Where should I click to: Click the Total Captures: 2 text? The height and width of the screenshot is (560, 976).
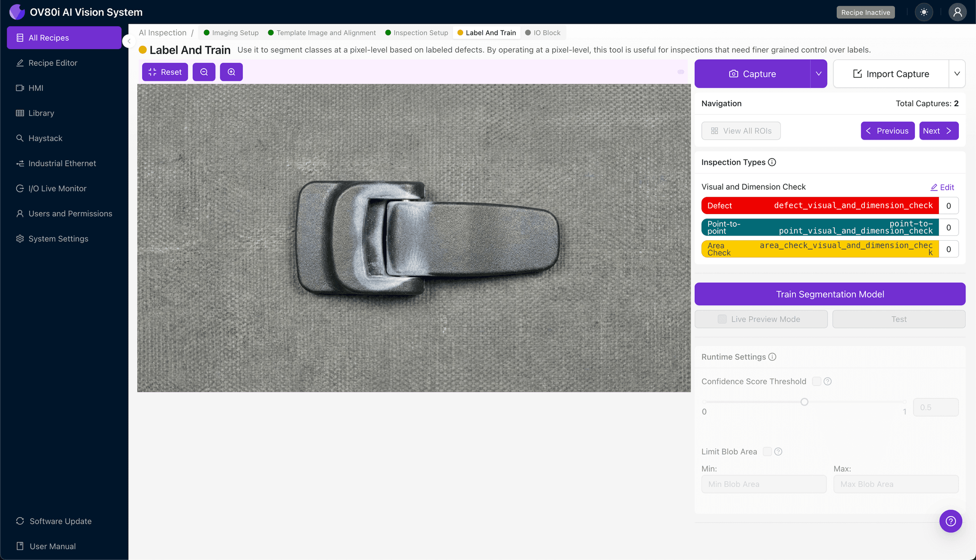click(x=927, y=103)
